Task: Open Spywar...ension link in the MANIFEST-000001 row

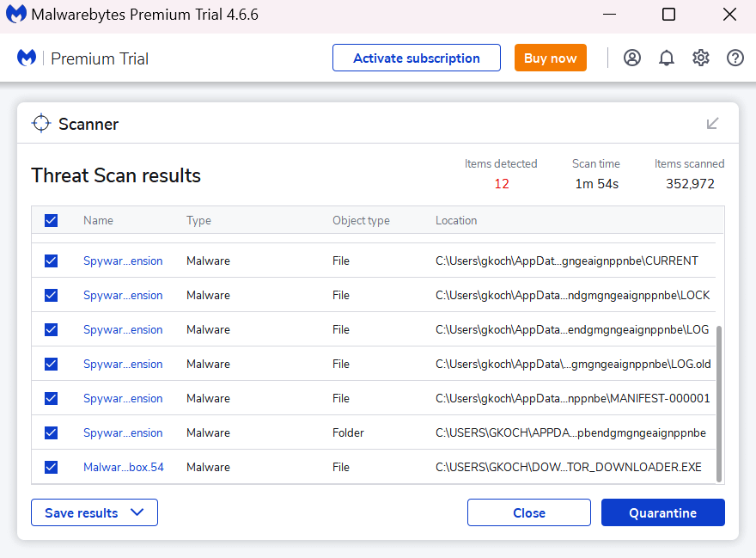Action: [123, 399]
